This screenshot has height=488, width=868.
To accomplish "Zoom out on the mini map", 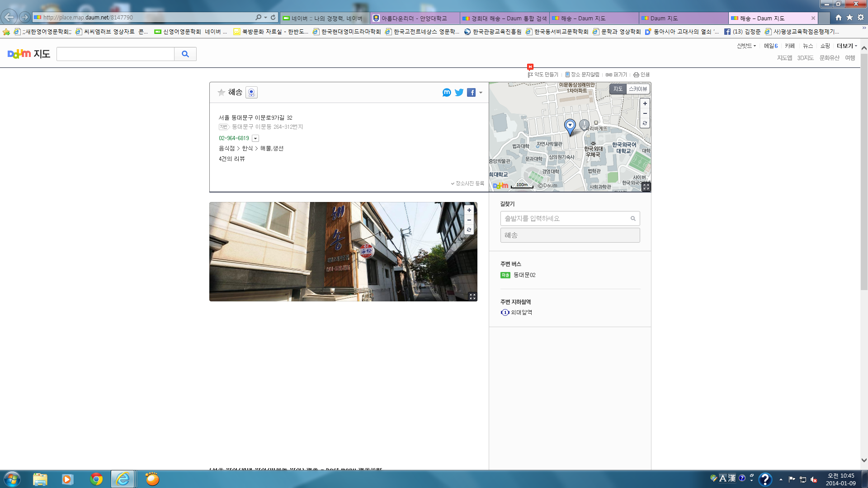I will click(645, 113).
